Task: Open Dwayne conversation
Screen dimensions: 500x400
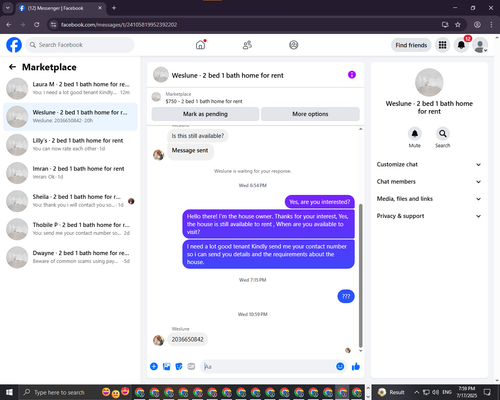Action: point(70,257)
